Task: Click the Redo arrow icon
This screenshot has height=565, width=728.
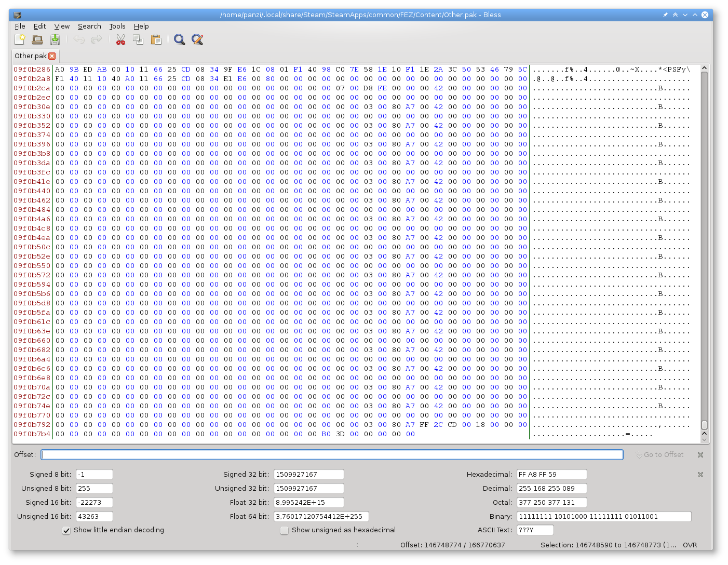Action: [x=97, y=39]
